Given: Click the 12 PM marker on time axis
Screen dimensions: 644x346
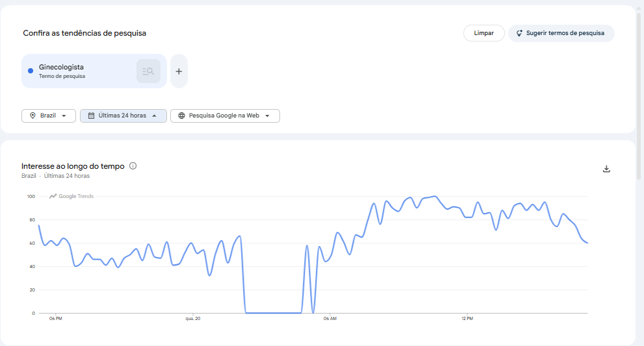Looking at the screenshot, I should 467,319.
